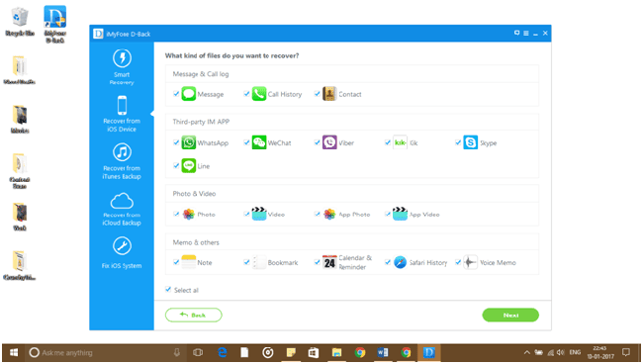Click the blue Skype icon
The height and width of the screenshot is (364, 643).
470,142
